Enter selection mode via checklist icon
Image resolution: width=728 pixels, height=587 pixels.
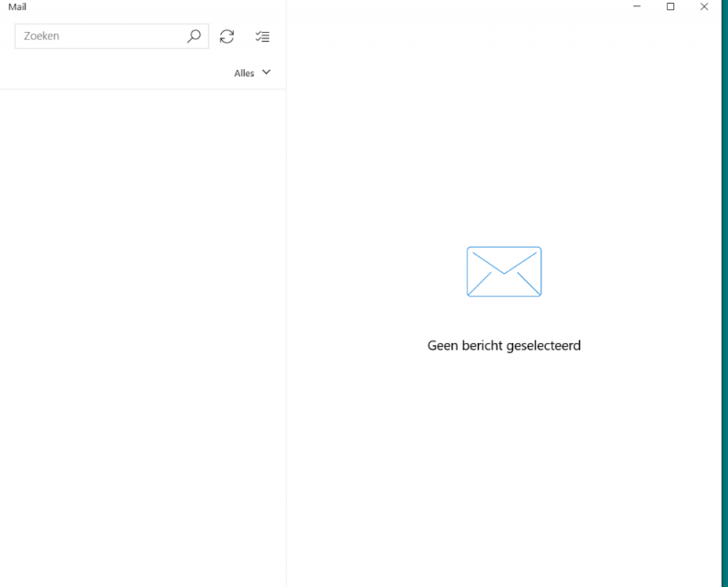tap(262, 36)
